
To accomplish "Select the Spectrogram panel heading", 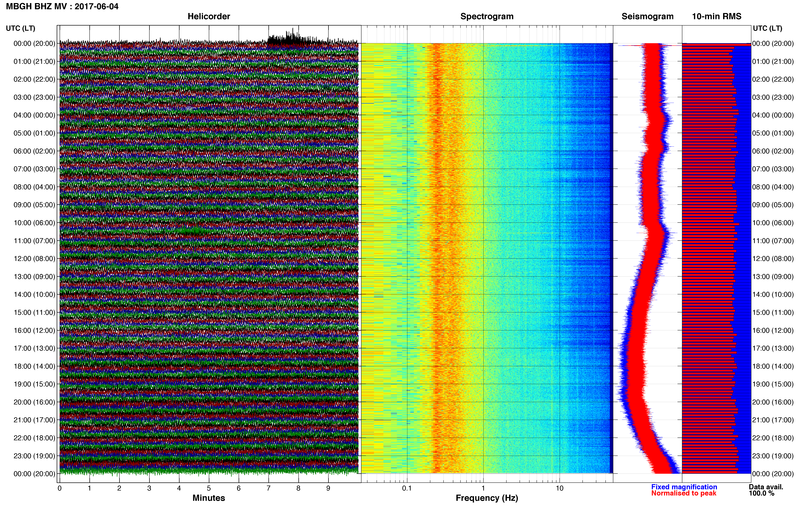I will click(487, 16).
